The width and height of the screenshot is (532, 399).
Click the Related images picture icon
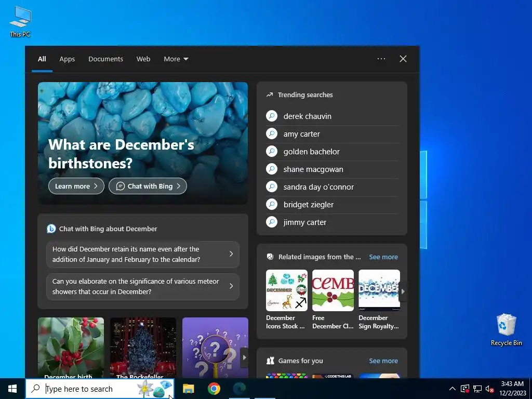270,257
